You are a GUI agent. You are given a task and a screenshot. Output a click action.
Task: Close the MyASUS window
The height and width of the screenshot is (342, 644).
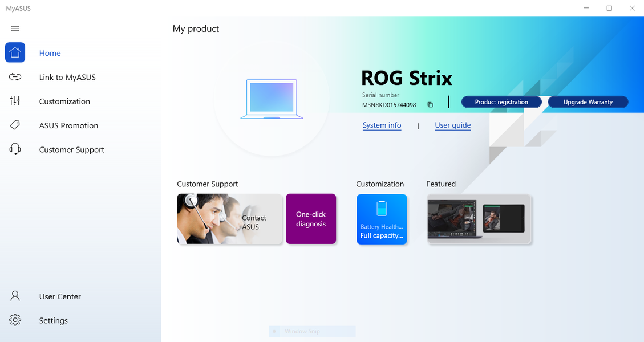pyautogui.click(x=632, y=8)
